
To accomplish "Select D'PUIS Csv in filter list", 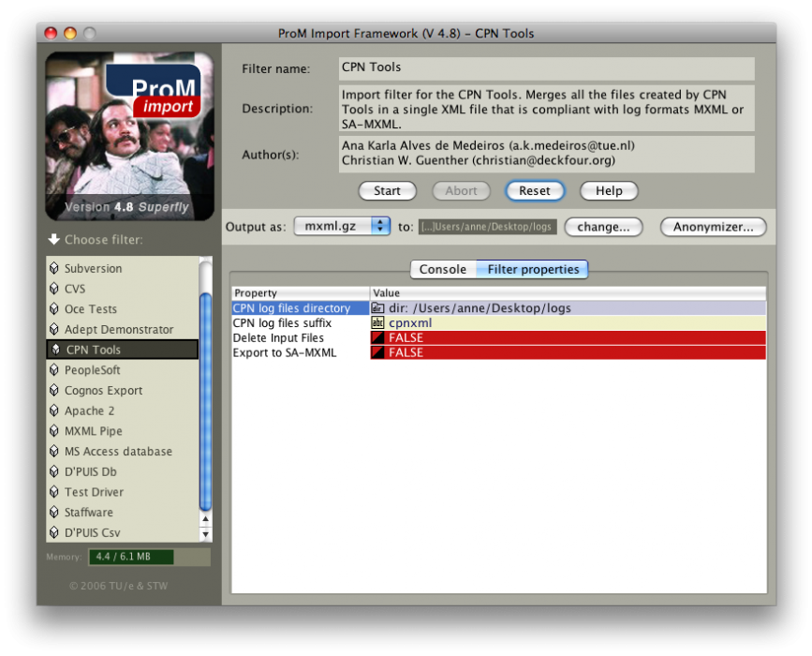I will [x=92, y=533].
